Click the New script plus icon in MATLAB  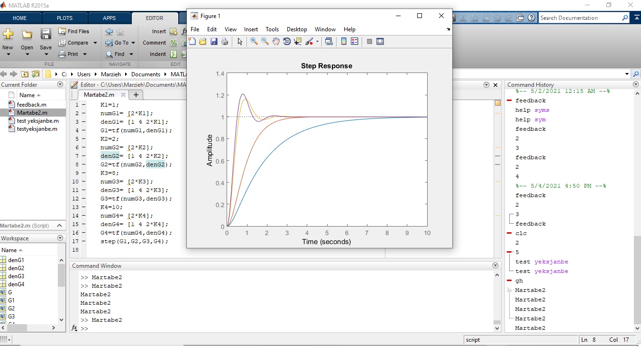pos(8,34)
